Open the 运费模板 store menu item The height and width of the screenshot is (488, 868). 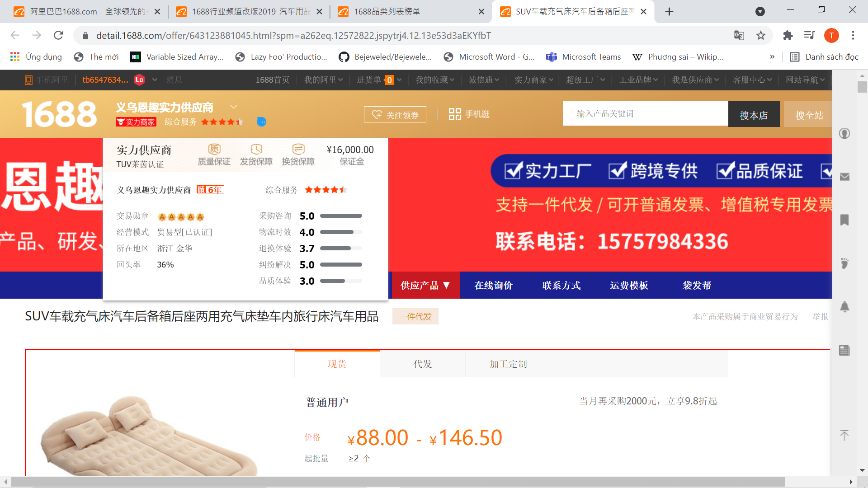629,286
